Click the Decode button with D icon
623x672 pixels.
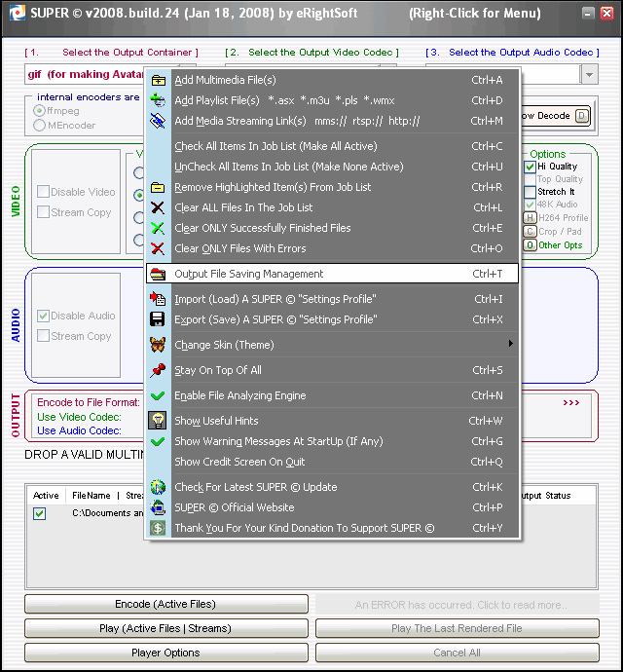(x=556, y=116)
